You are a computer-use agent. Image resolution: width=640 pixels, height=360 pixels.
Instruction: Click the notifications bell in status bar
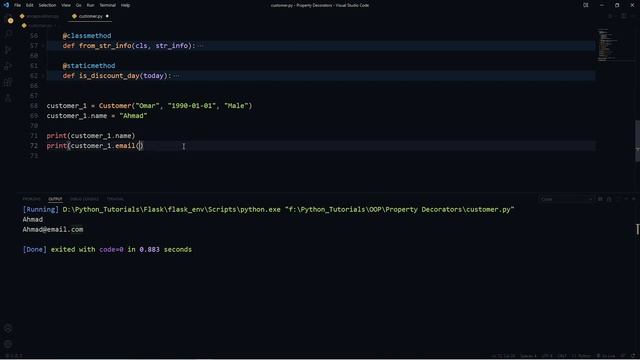click(633, 356)
